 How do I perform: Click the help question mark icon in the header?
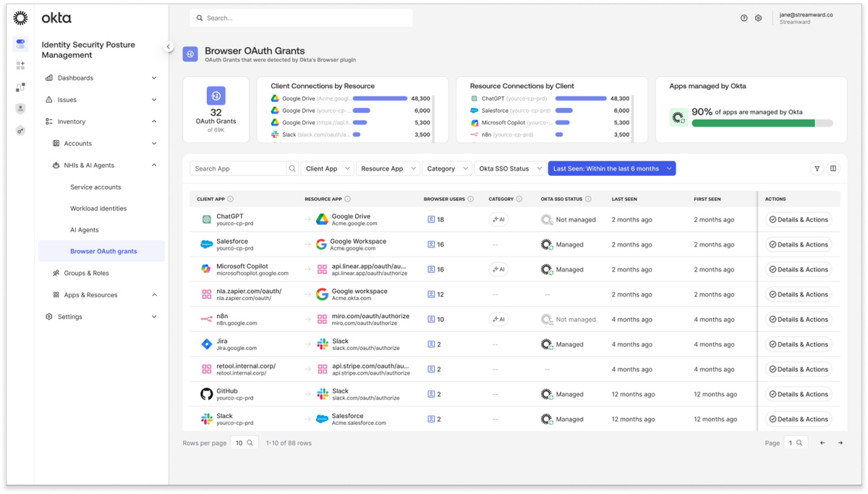click(744, 17)
